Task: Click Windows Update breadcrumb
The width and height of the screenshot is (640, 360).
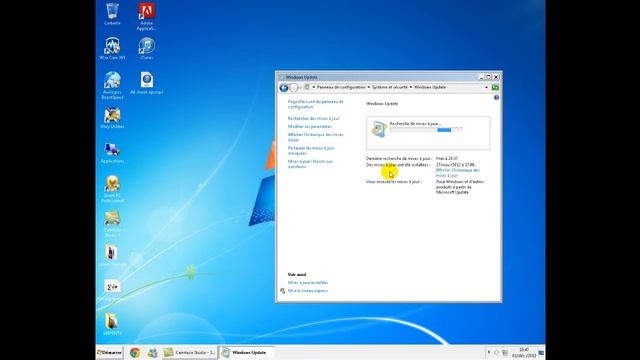Action: [430, 87]
